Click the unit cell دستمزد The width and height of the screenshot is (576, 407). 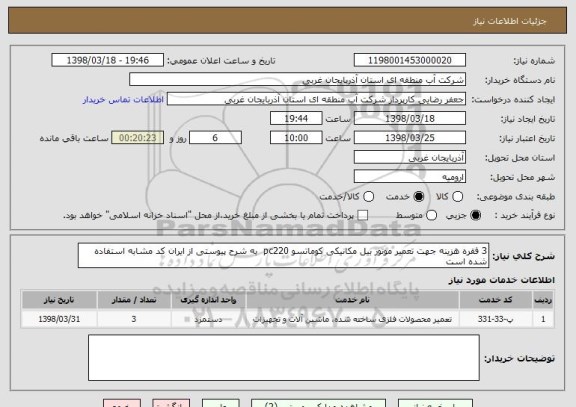(209, 319)
